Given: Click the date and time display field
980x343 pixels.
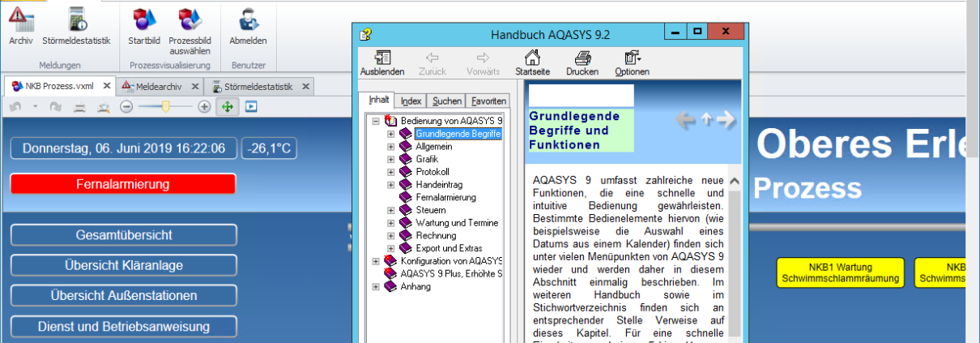Looking at the screenshot, I should [x=123, y=148].
